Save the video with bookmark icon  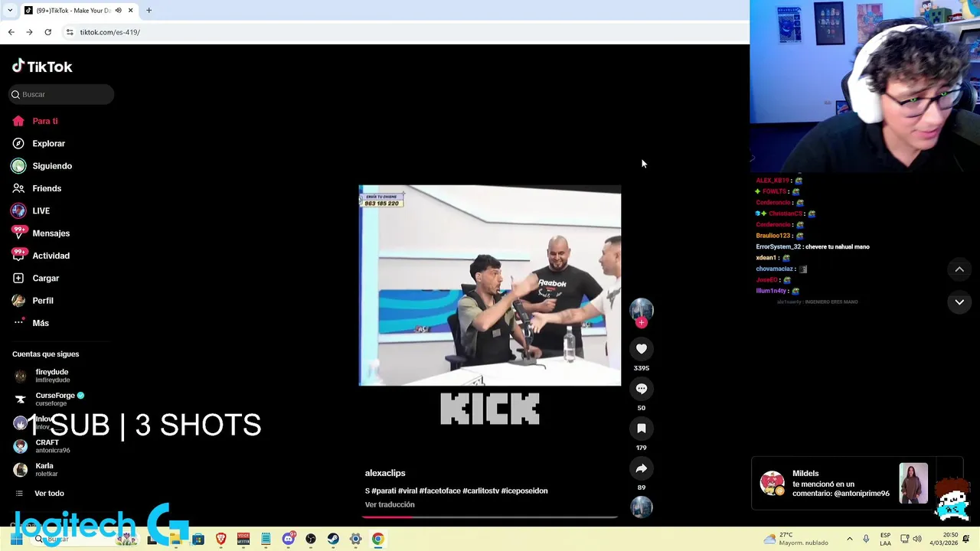click(x=642, y=429)
